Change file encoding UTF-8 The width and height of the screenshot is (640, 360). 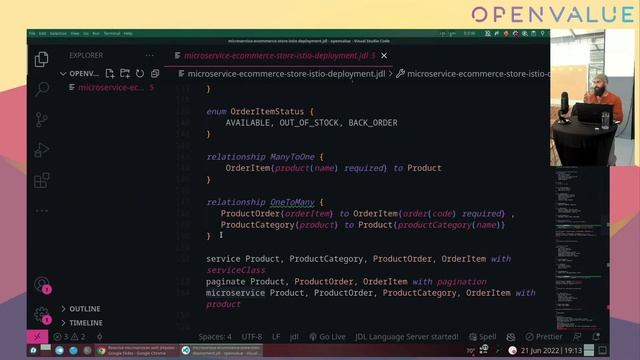(252, 337)
